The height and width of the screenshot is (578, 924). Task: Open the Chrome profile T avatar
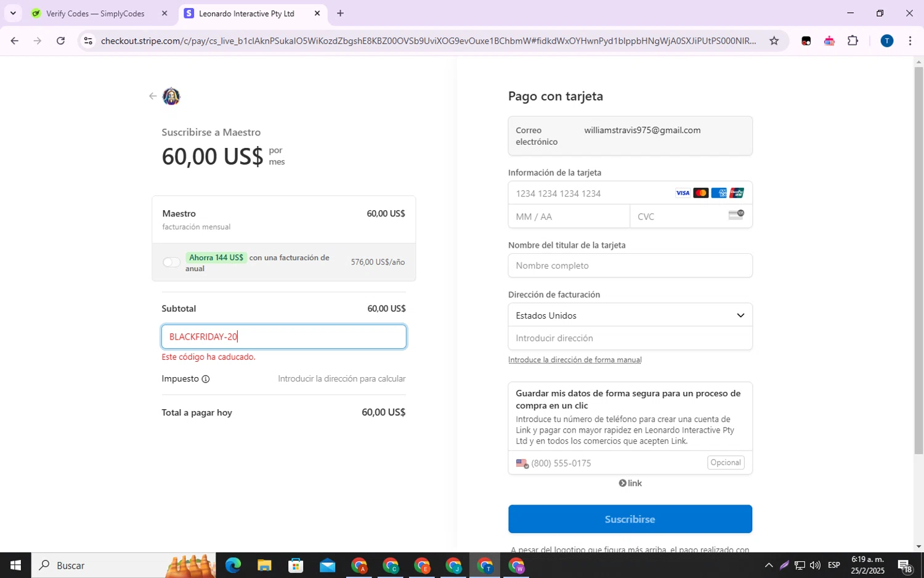pos(886,41)
